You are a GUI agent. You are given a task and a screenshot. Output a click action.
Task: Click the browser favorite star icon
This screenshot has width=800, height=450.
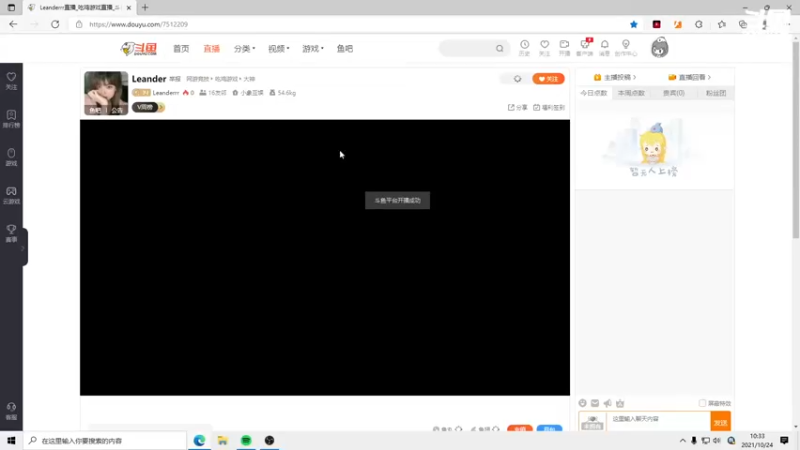point(634,24)
